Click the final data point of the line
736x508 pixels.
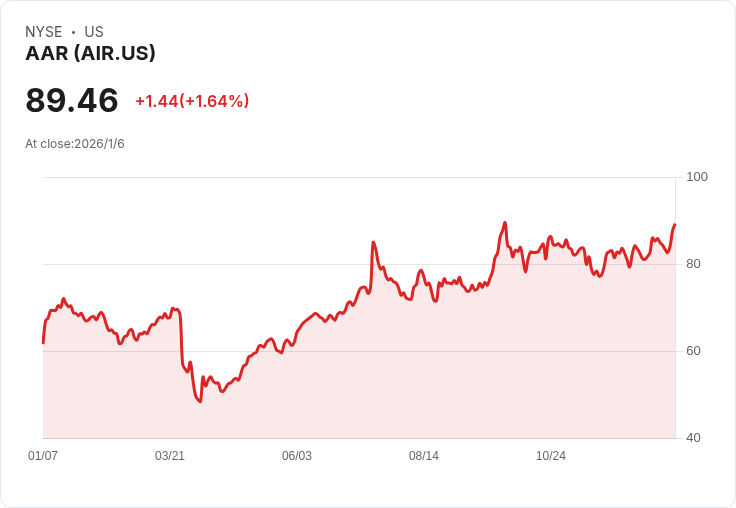675,224
